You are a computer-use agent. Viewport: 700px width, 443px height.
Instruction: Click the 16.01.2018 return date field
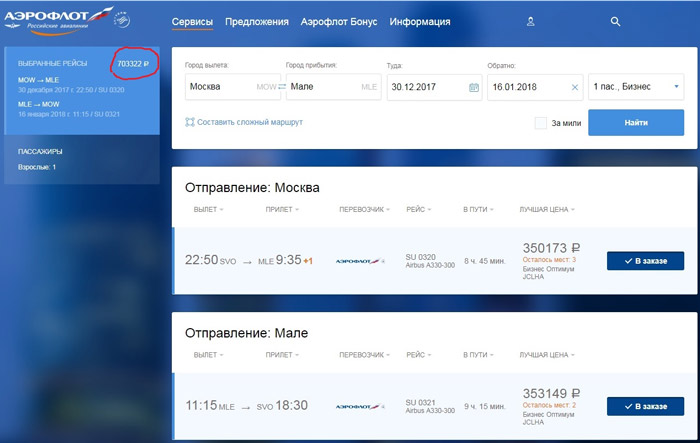[x=535, y=87]
